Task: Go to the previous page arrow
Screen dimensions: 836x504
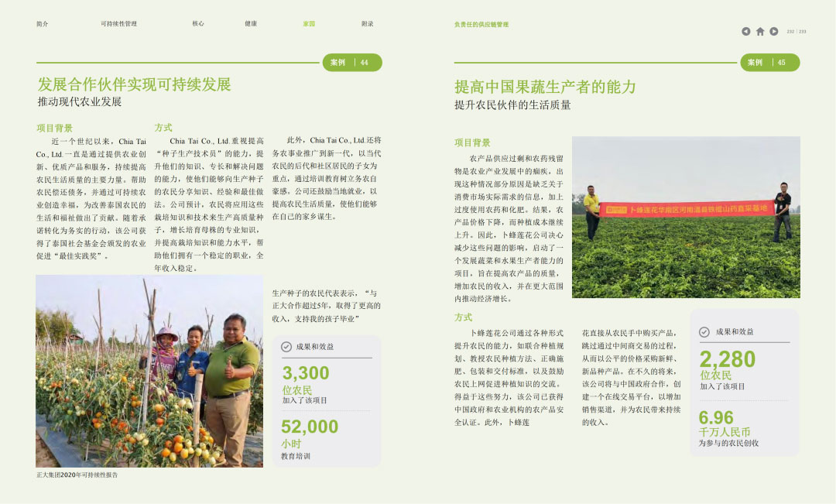Action: (746, 32)
